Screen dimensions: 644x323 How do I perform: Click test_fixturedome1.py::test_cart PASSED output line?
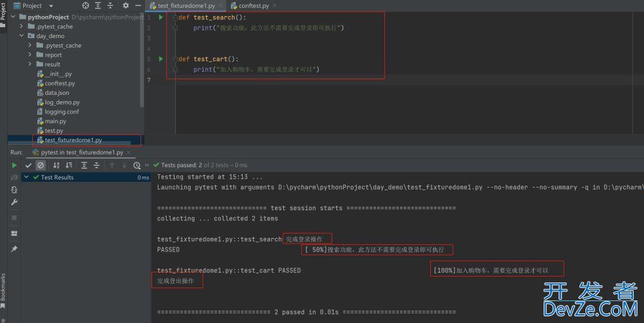229,270
